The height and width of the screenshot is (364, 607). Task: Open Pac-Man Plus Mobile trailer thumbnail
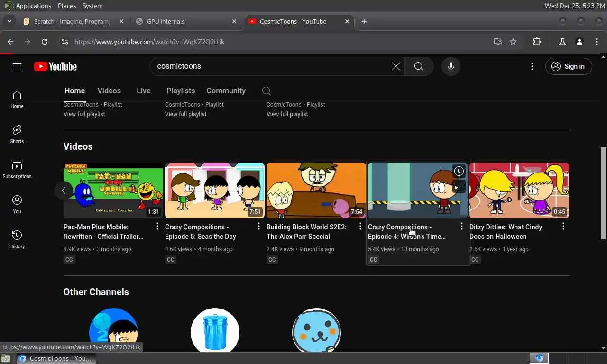click(113, 191)
